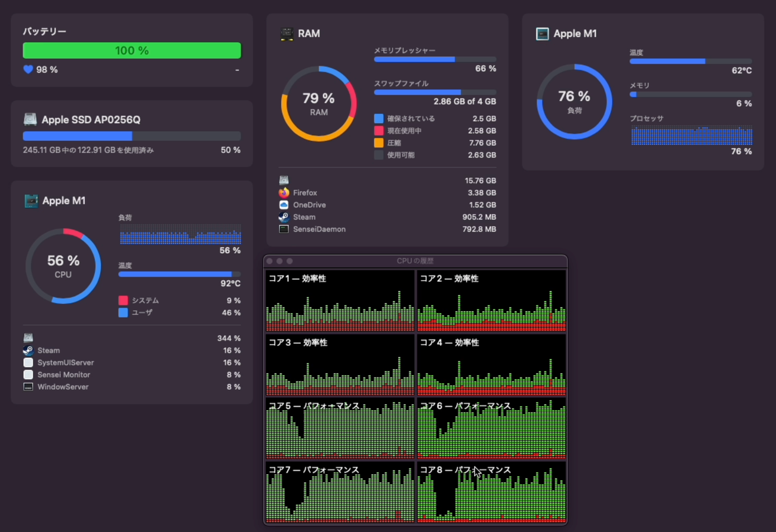
Task: Click the スワップファイル usage bar
Action: [x=435, y=92]
